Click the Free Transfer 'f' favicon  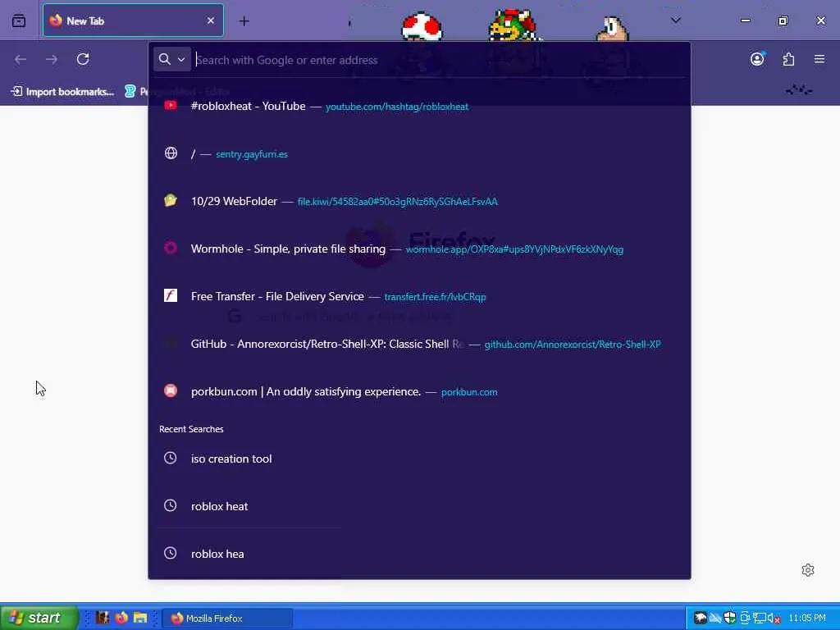pos(171,295)
